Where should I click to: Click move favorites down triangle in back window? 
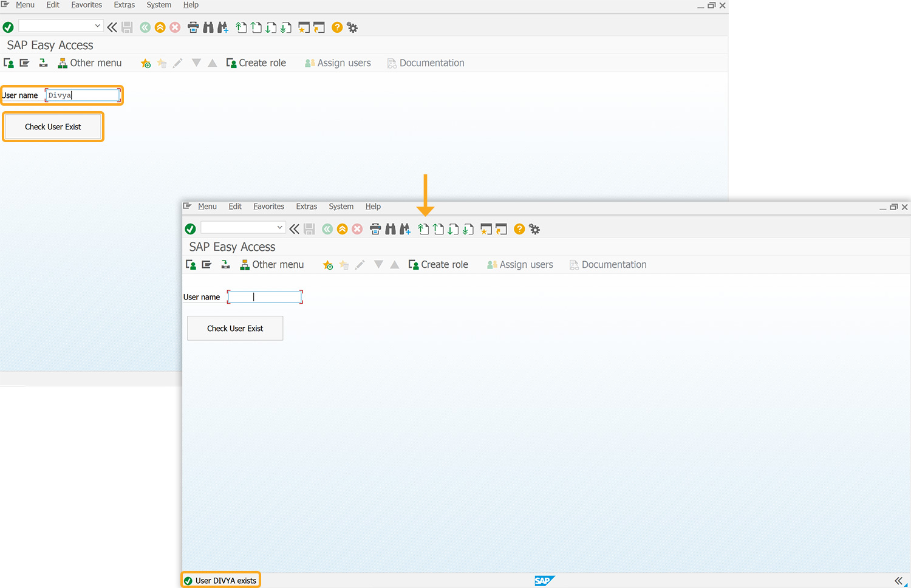pyautogui.click(x=196, y=63)
